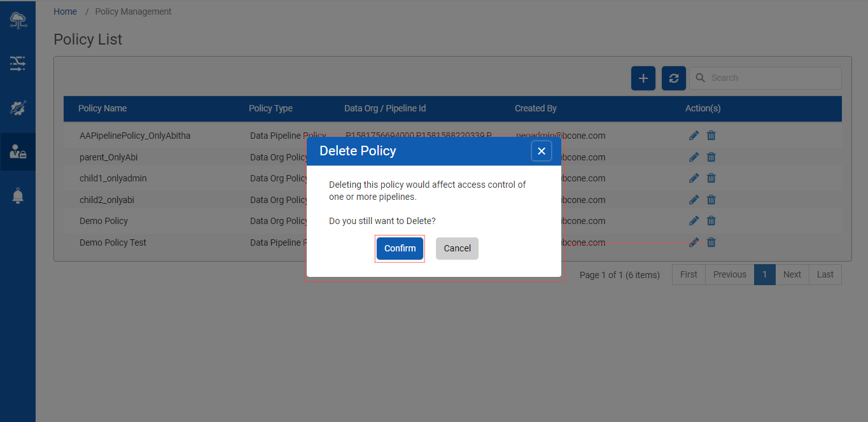Viewport: 868px width, 422px height.
Task: Confirm deletion of the policy
Action: [x=400, y=248]
